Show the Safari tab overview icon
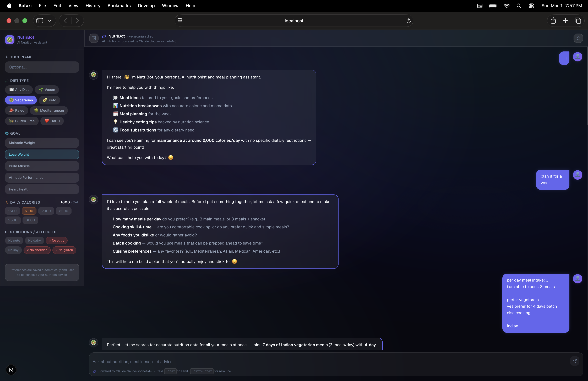 pos(578,21)
